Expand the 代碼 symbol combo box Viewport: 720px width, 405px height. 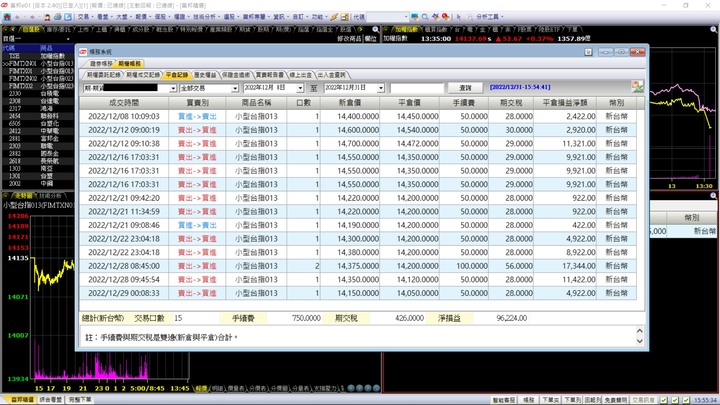[405, 17]
